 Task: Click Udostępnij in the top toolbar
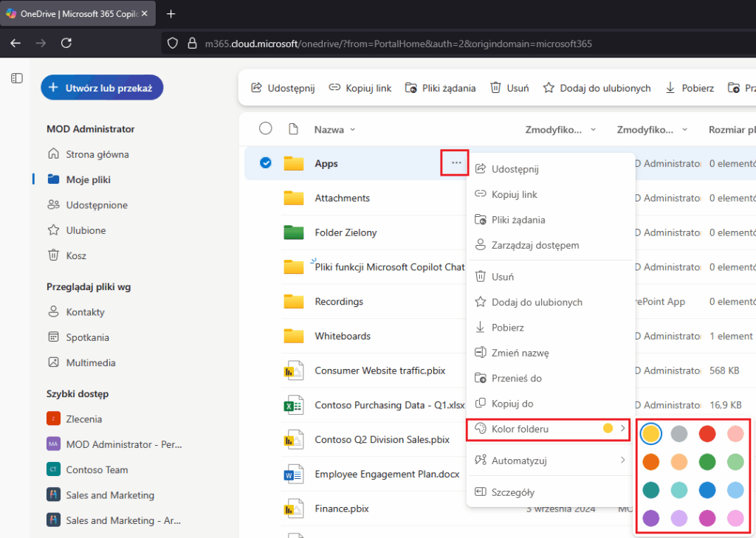283,89
